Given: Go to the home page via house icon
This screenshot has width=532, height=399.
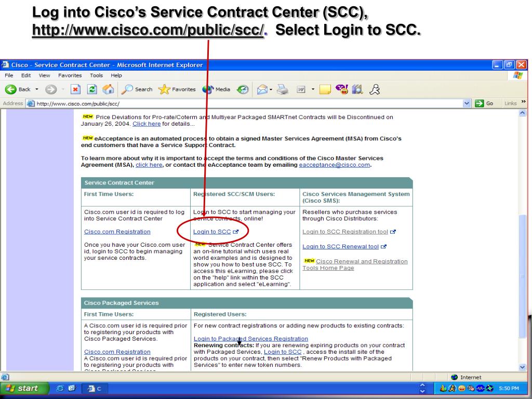Looking at the screenshot, I should pyautogui.click(x=108, y=89).
